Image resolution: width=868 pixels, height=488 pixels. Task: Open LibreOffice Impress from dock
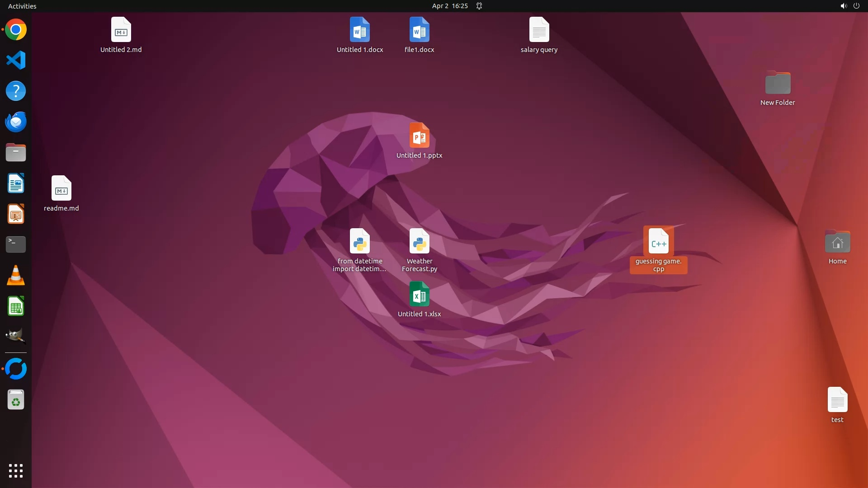tap(16, 214)
